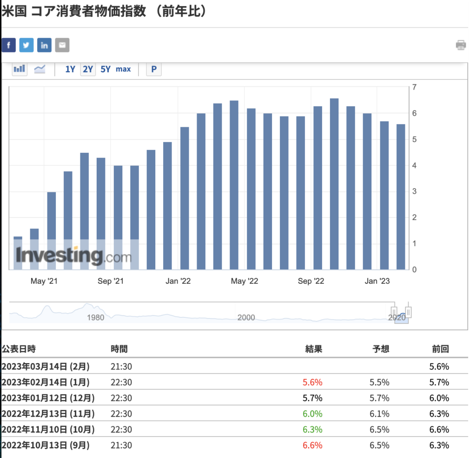Grab the left navigator range handle
Screen dimensions: 476x458
pyautogui.click(x=394, y=312)
